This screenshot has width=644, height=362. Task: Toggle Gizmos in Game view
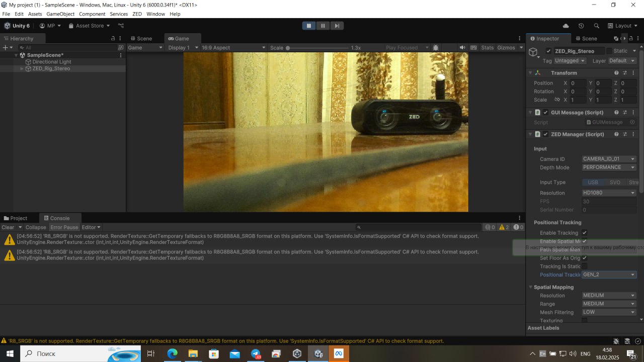pyautogui.click(x=506, y=48)
